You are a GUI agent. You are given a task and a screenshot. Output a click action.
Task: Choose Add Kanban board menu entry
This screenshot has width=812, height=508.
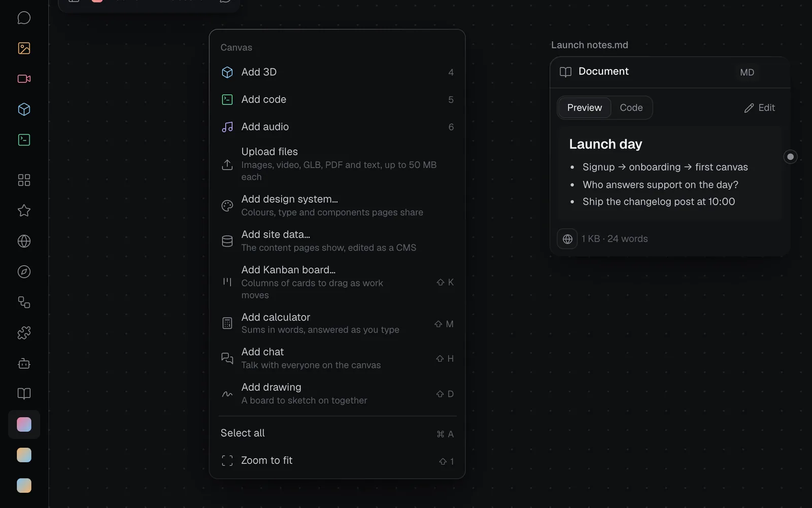pos(337,282)
